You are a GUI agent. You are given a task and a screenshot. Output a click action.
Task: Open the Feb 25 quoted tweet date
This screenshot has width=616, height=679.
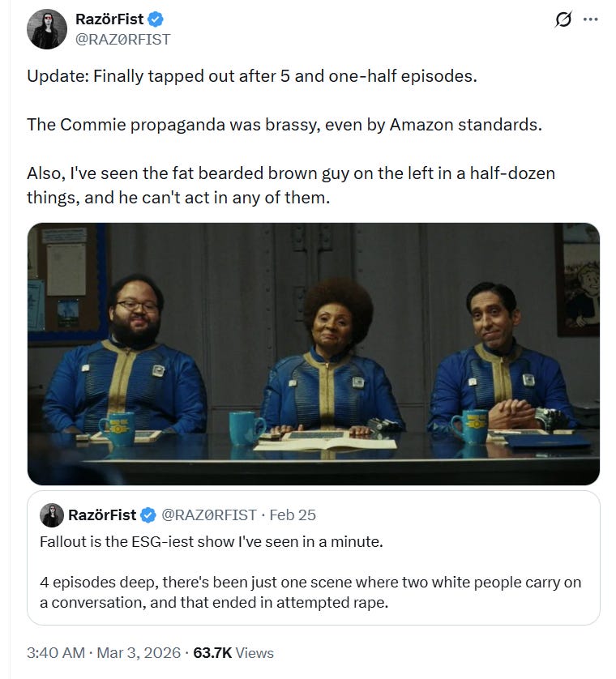pos(293,515)
